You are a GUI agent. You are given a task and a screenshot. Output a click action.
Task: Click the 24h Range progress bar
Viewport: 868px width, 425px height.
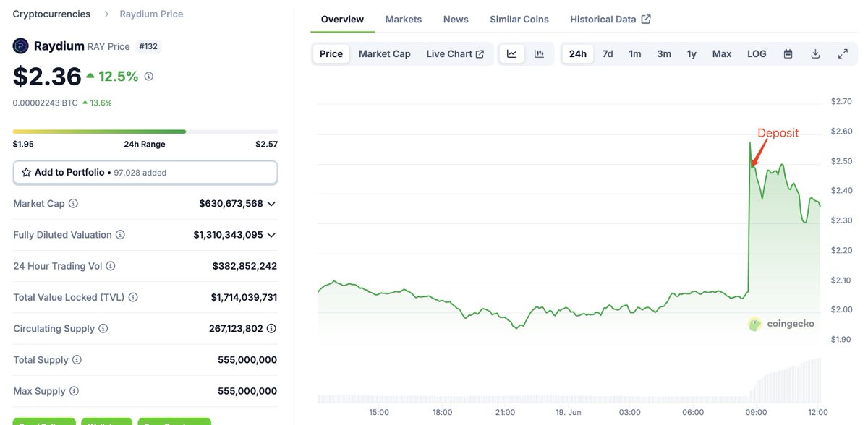145,132
